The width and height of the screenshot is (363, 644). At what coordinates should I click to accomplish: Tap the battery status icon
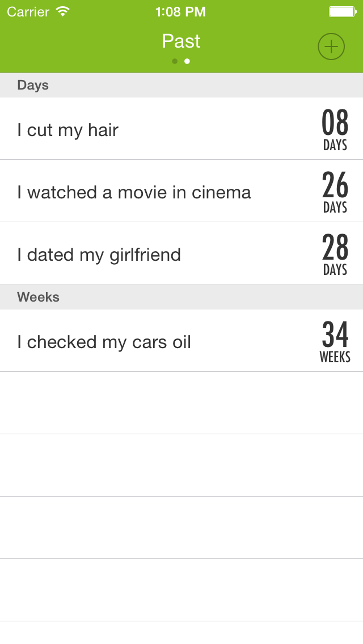(343, 11)
